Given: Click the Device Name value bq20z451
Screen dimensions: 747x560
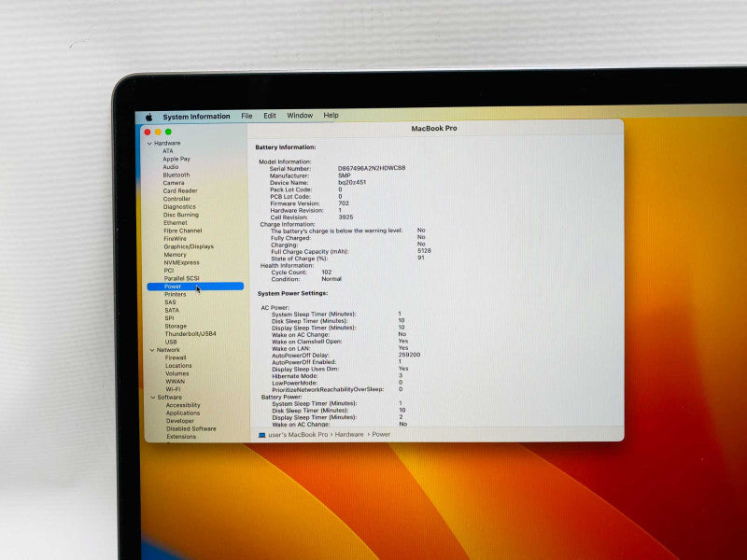Looking at the screenshot, I should (x=352, y=182).
